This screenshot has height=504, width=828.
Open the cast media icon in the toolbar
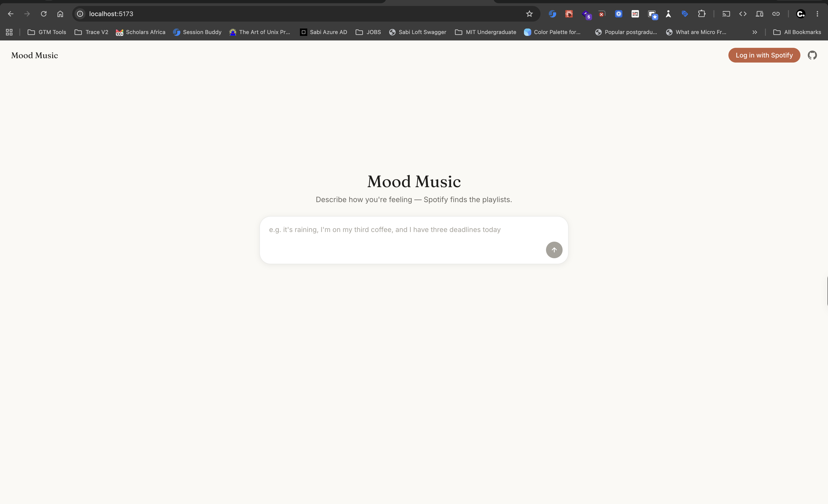click(726, 14)
